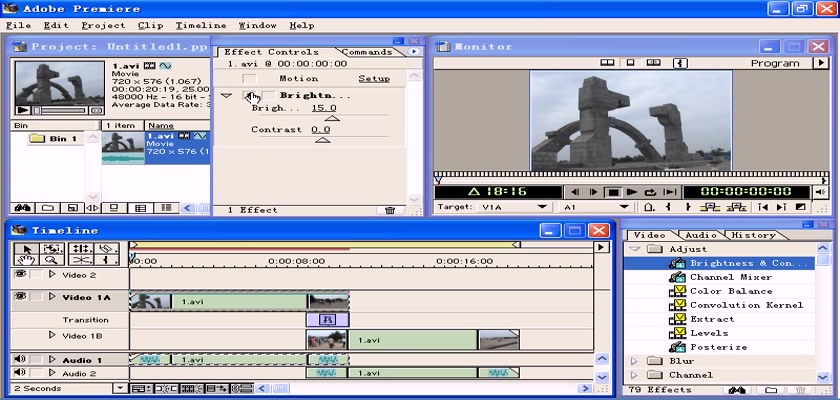Image resolution: width=840 pixels, height=400 pixels.
Task: Expand the Audio 2 track triangle
Action: [x=52, y=372]
